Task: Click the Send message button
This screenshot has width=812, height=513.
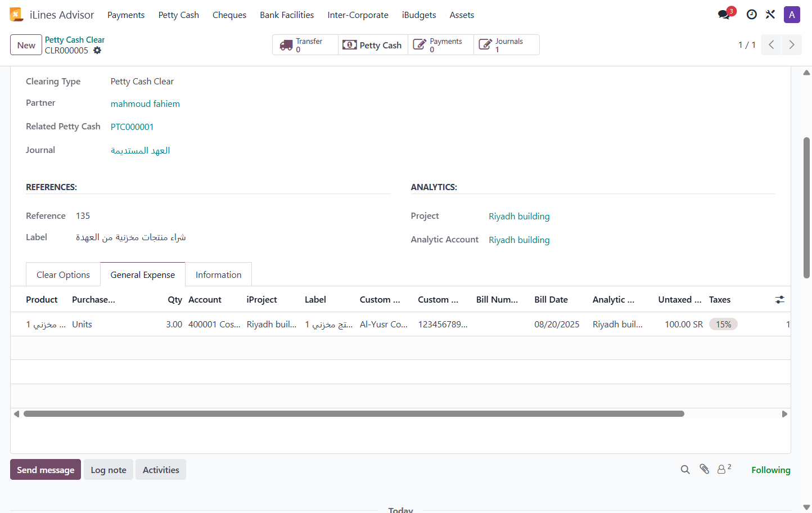Action: (46, 470)
